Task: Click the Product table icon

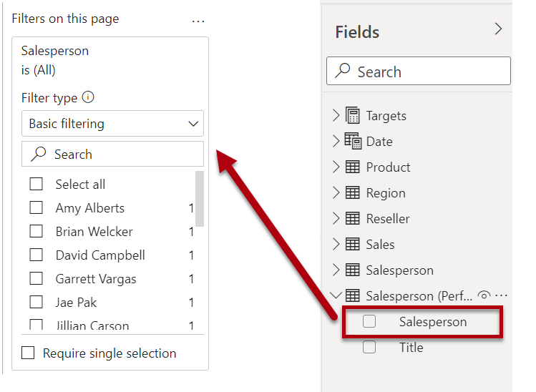Action: point(352,167)
